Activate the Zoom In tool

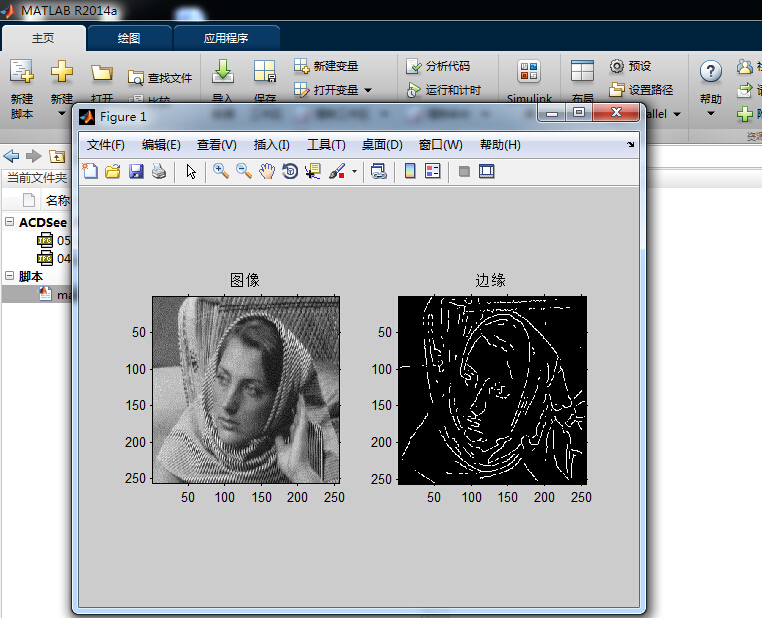[x=221, y=172]
